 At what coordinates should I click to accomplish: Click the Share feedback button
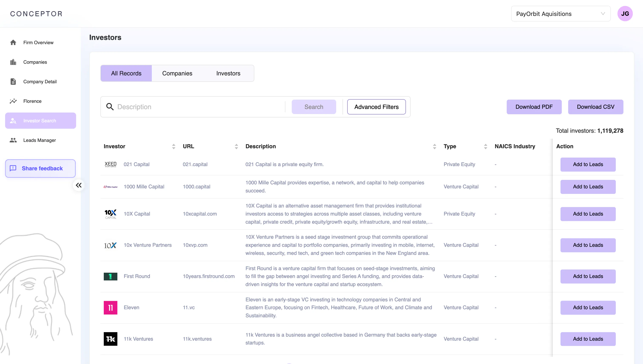(x=40, y=168)
